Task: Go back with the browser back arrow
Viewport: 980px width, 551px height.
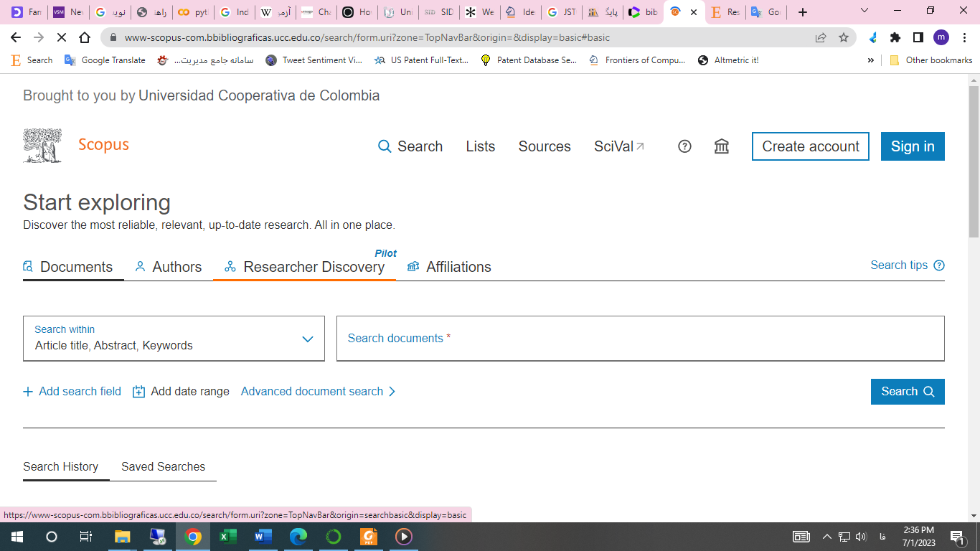Action: [x=16, y=37]
